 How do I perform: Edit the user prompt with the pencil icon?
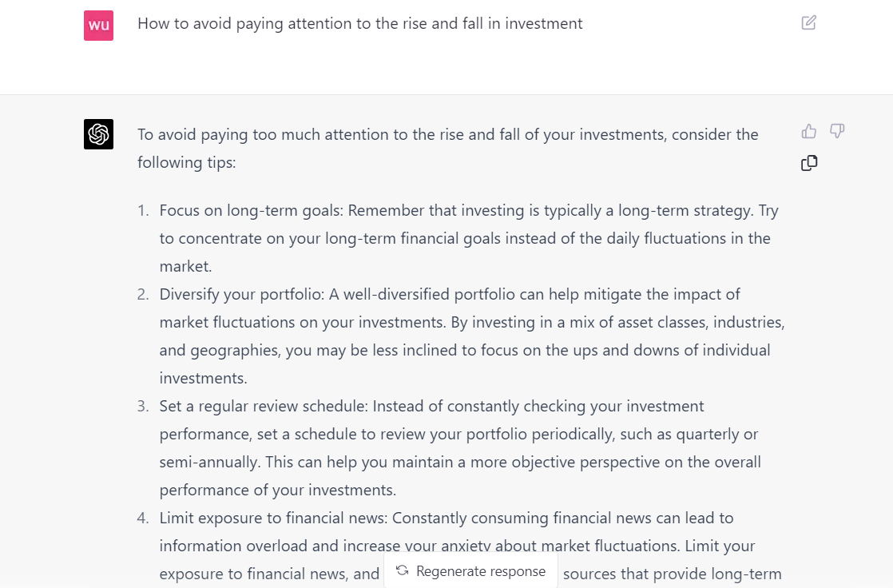pyautogui.click(x=808, y=23)
